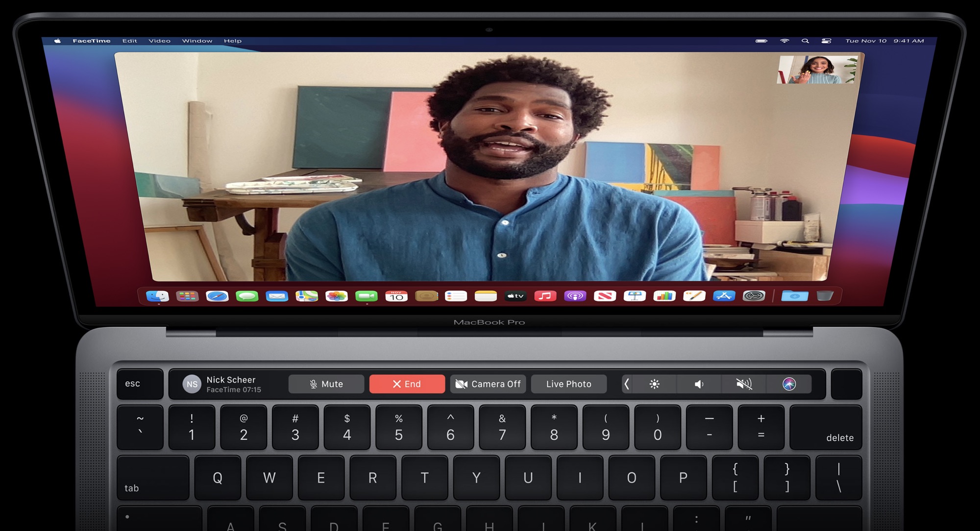The image size is (980, 531).
Task: Adjust screen brightness in Touch Bar
Action: click(654, 384)
